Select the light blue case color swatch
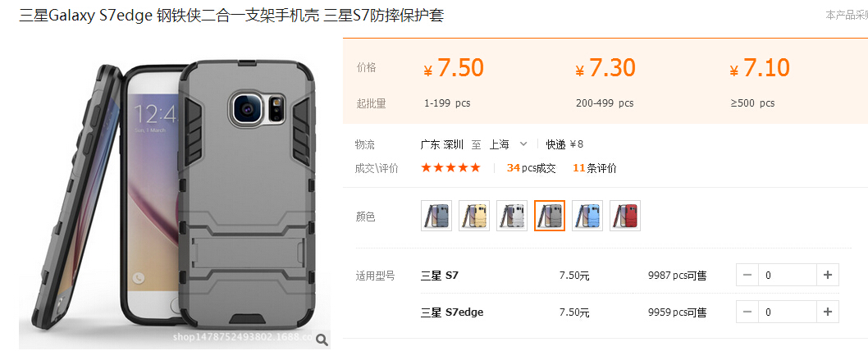868x351 pixels. coord(587,216)
